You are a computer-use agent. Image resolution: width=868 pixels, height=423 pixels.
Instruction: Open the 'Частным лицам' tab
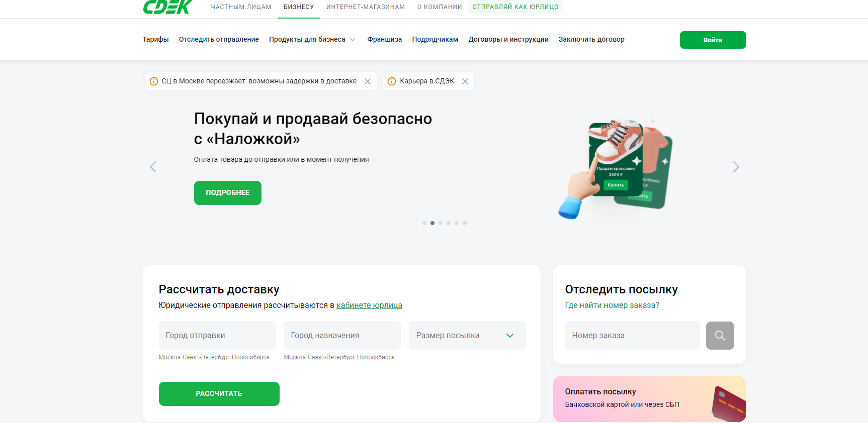(x=241, y=7)
